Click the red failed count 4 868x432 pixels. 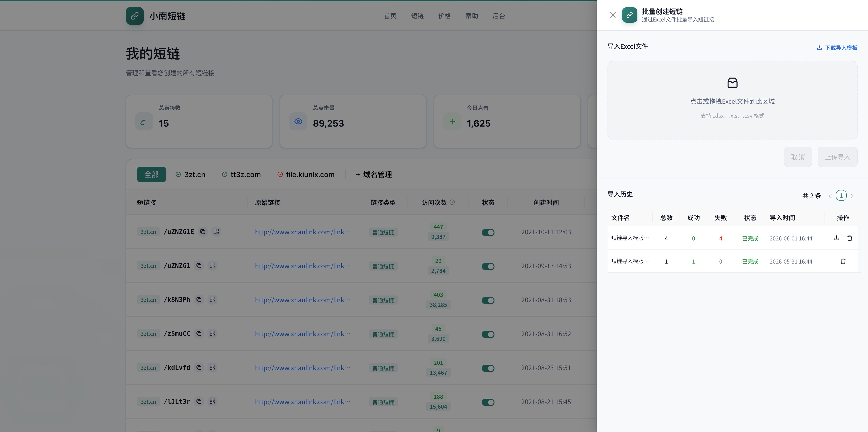click(720, 238)
